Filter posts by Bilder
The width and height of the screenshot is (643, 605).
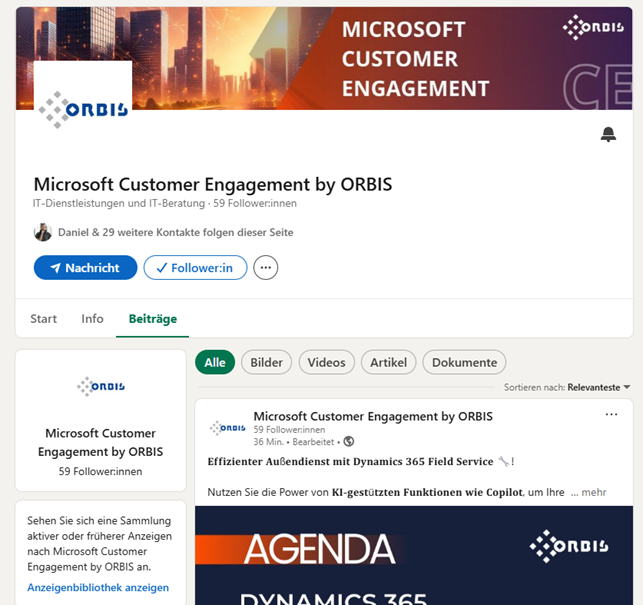(x=267, y=363)
